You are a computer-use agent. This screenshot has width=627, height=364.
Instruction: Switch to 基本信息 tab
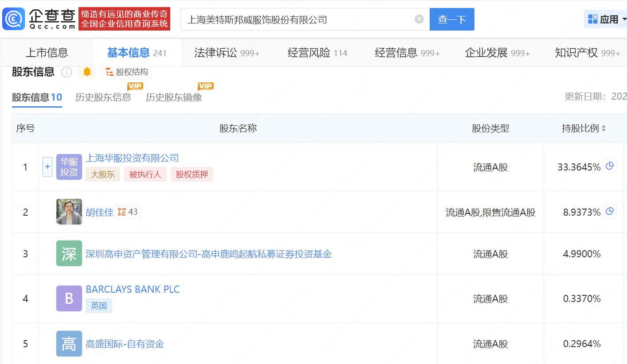tap(137, 53)
